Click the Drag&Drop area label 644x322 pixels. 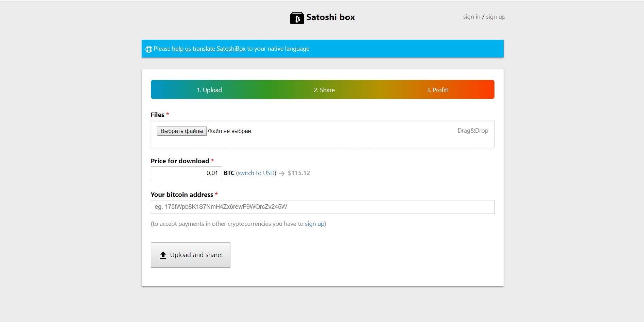473,131
